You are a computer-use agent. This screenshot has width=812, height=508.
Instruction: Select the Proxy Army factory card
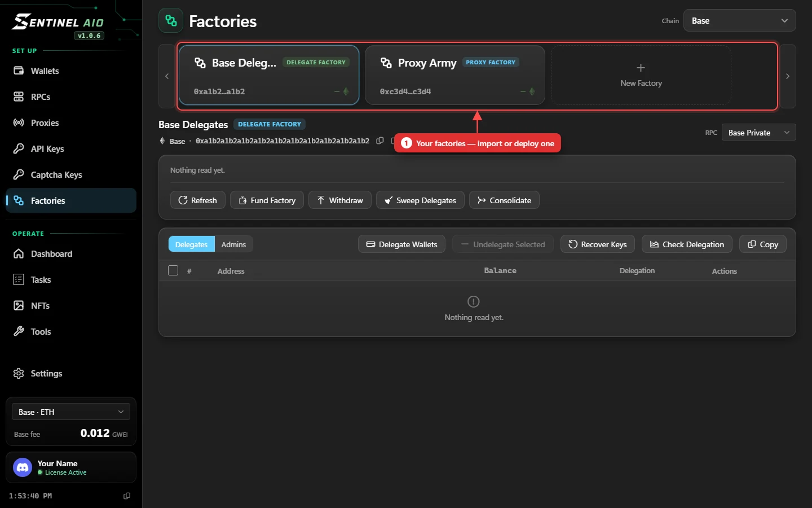pyautogui.click(x=455, y=76)
